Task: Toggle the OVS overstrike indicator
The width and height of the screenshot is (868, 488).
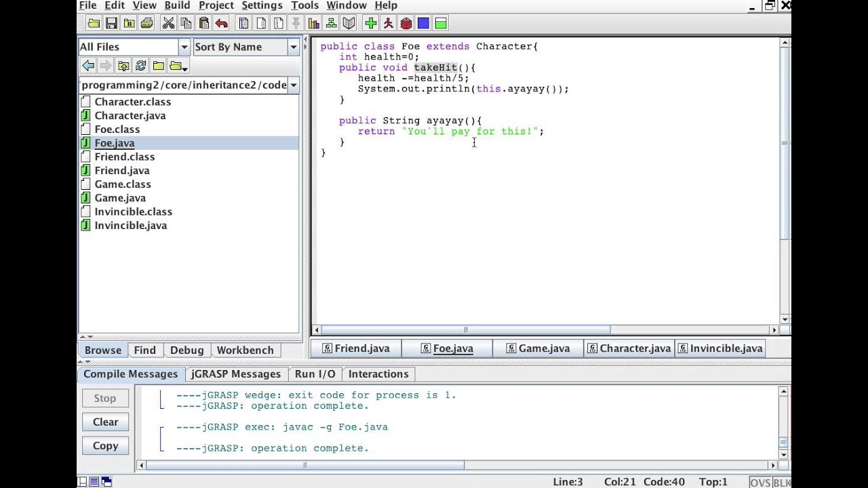Action: click(x=760, y=483)
